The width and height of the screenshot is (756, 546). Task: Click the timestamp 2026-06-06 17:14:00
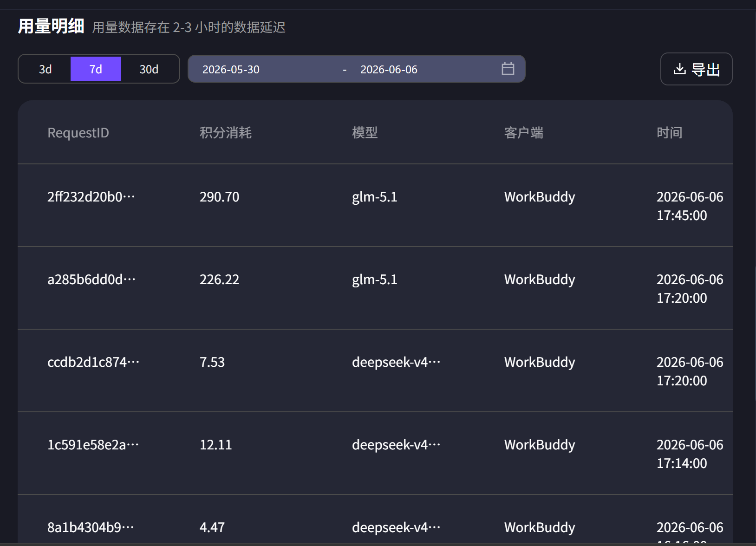(x=690, y=454)
